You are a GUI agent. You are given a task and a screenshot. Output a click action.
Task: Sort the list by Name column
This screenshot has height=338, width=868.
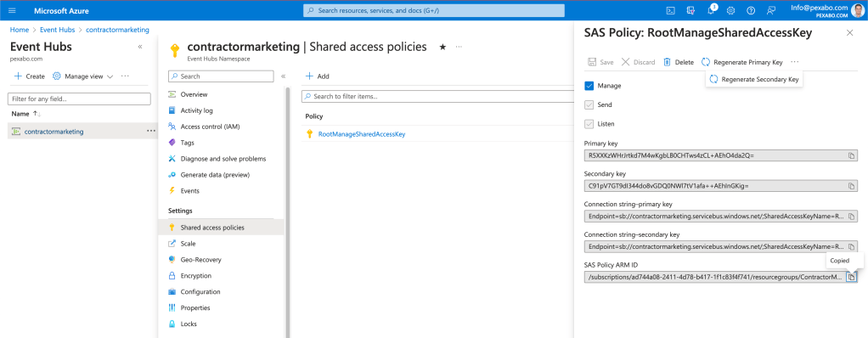pos(26,114)
